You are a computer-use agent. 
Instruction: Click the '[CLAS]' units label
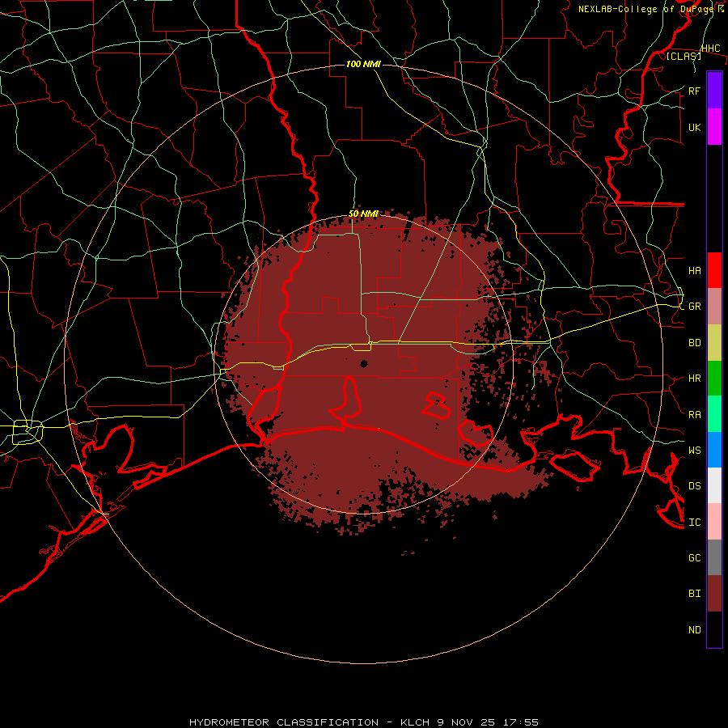(684, 56)
